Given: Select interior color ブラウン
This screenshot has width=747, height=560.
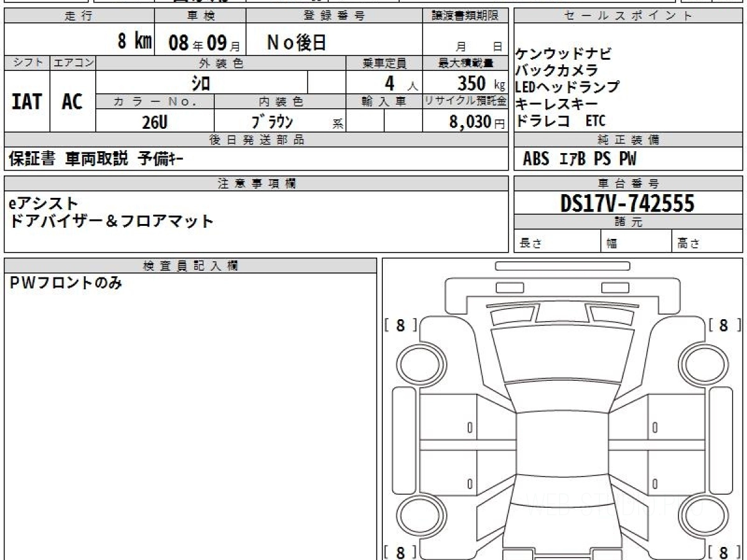Looking at the screenshot, I should 271,121.
